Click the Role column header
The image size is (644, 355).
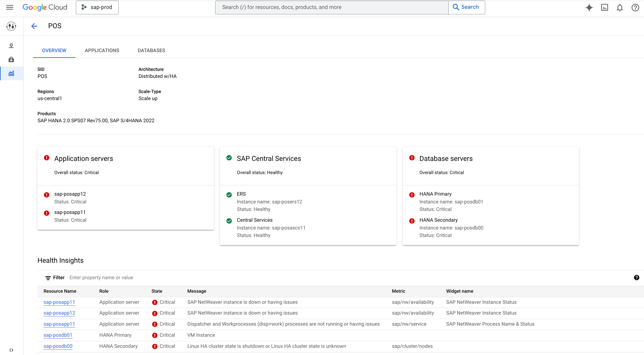click(104, 291)
